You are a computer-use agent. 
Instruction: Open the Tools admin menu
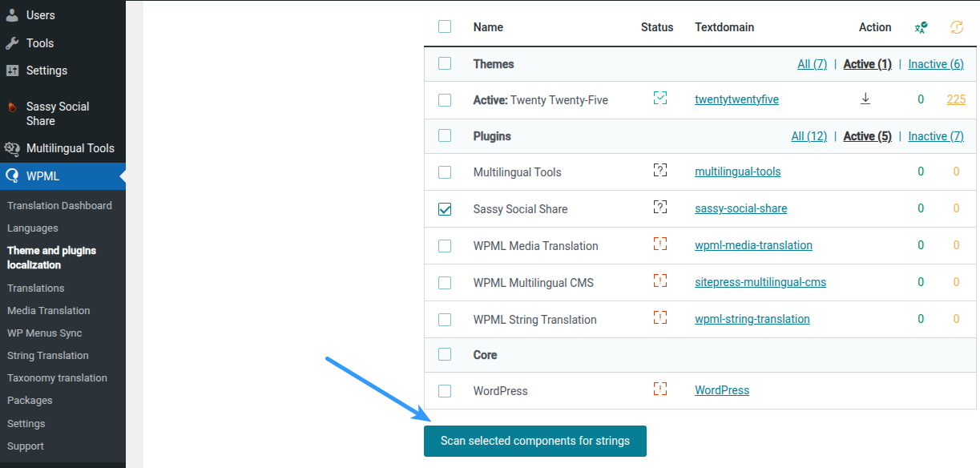pos(40,43)
